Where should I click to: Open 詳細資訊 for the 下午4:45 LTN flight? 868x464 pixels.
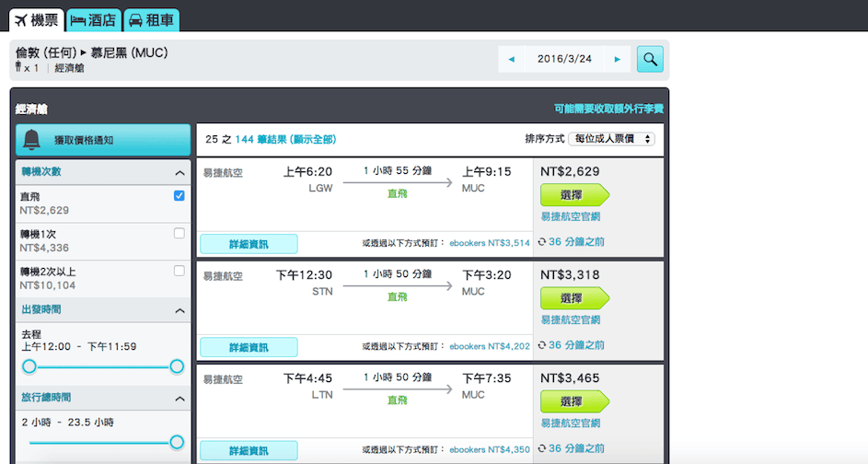[x=249, y=451]
